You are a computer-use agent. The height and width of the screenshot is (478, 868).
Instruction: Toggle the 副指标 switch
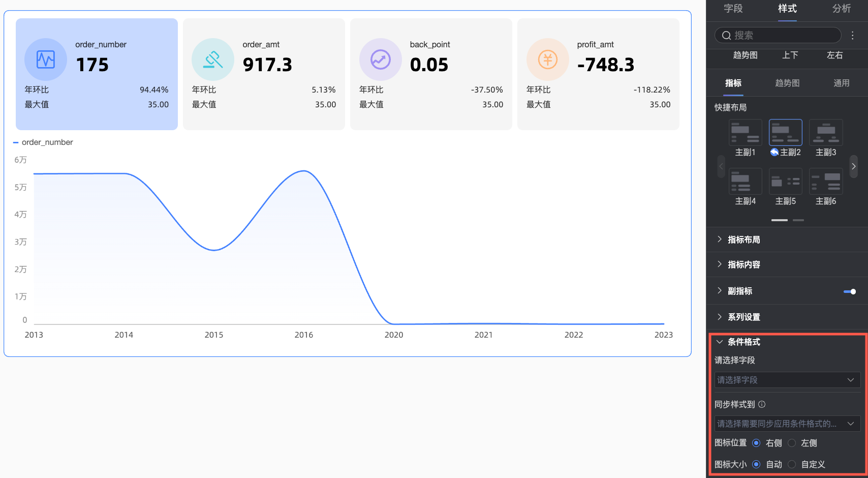click(850, 291)
